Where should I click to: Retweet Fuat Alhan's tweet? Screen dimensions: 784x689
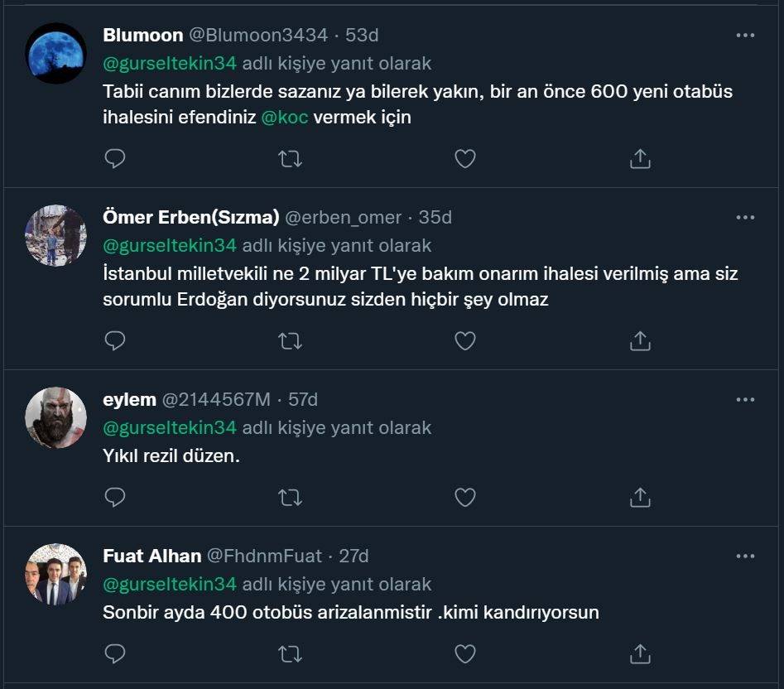click(x=290, y=654)
